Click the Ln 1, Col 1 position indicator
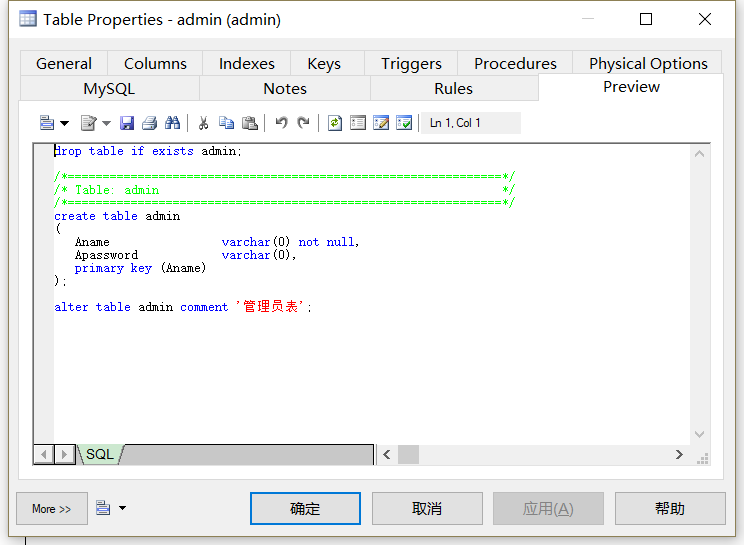This screenshot has width=744, height=545. 470,123
